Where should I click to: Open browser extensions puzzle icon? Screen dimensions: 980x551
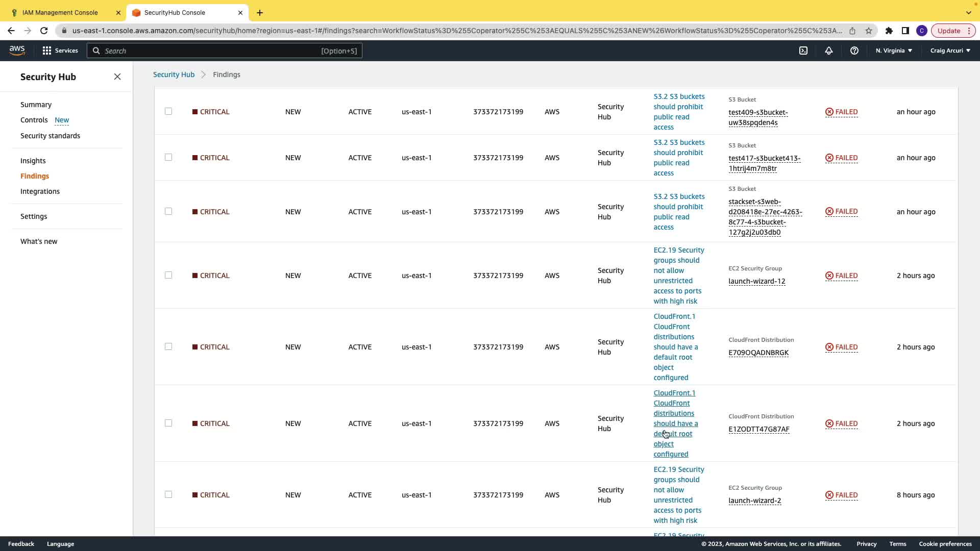(x=889, y=31)
